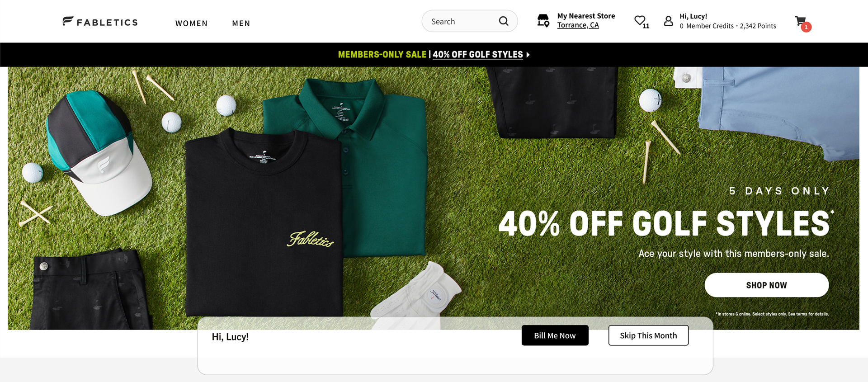
Task: Click the account profile icon
Action: 668,21
